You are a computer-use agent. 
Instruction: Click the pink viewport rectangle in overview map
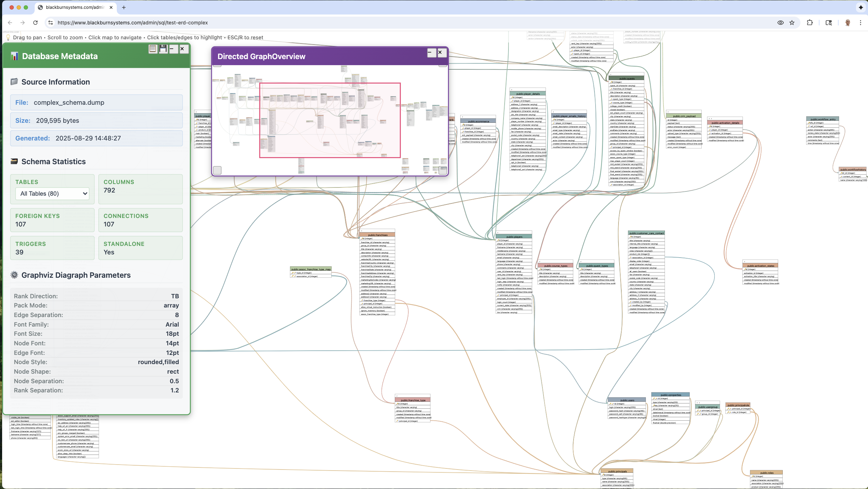[330, 120]
